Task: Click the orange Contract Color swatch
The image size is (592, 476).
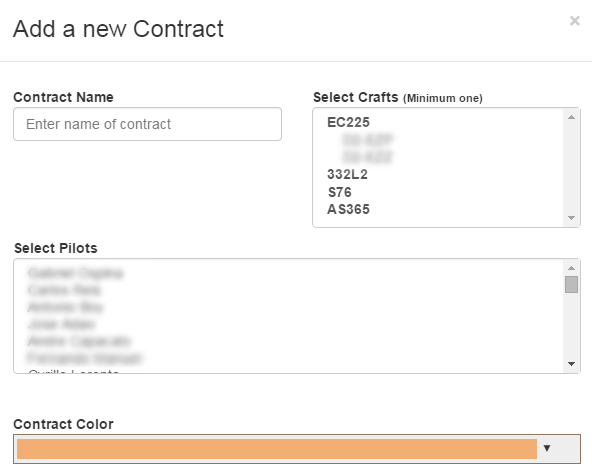Action: pyautogui.click(x=277, y=449)
